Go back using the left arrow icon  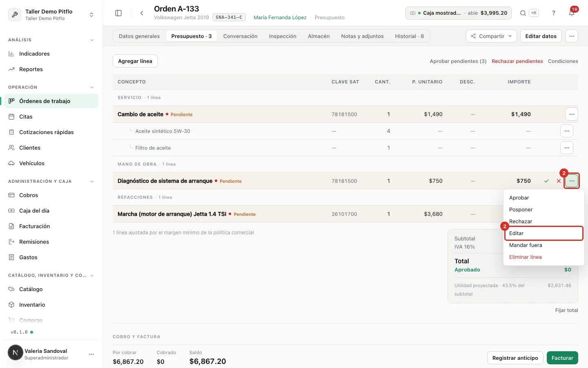(142, 13)
